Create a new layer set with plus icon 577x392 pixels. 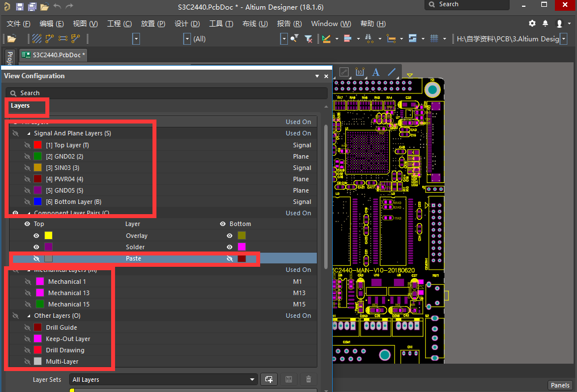[x=269, y=379]
